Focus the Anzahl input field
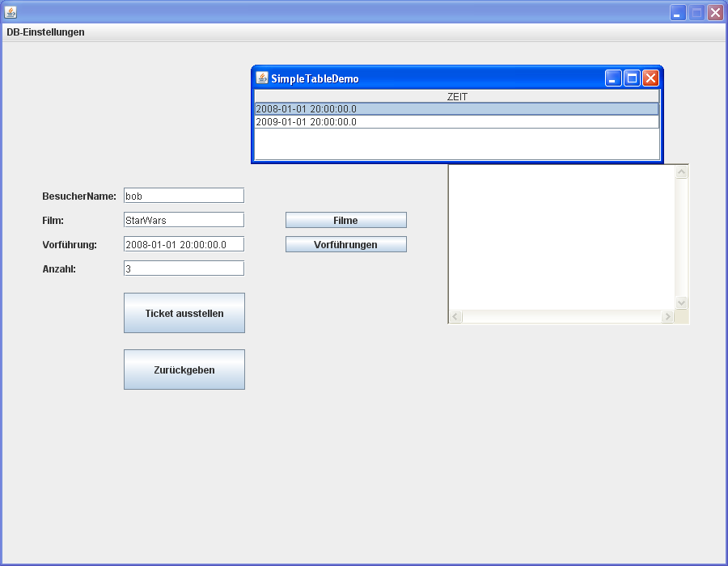This screenshot has height=566, width=728. tap(184, 268)
